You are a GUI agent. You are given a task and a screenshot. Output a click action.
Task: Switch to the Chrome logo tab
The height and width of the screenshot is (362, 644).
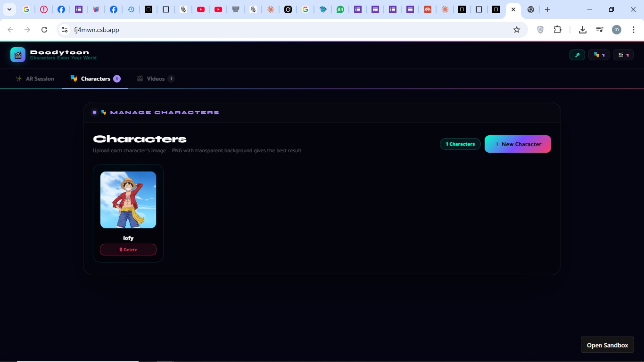click(x=531, y=9)
